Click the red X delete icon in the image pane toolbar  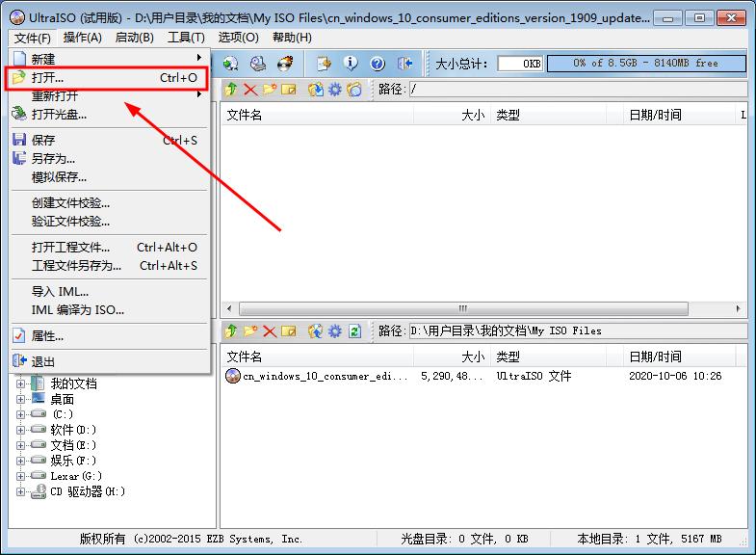click(250, 90)
